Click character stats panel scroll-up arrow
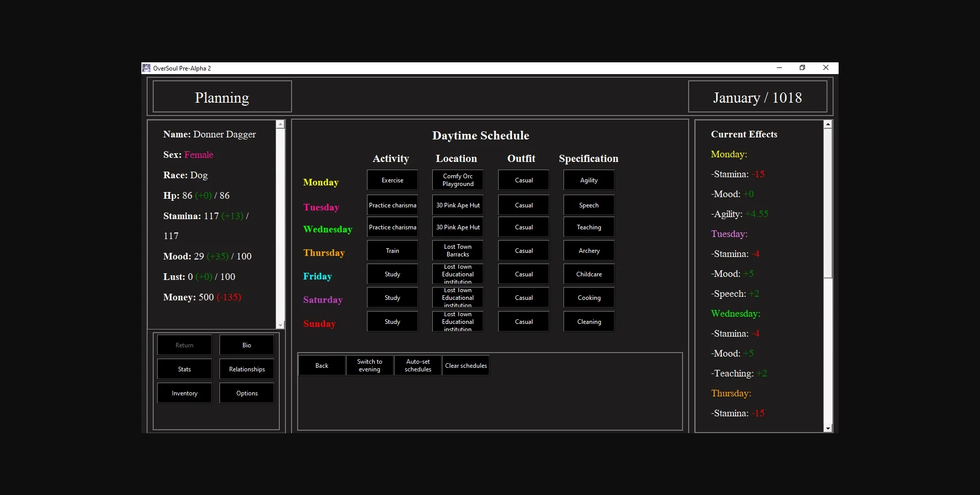 point(280,125)
